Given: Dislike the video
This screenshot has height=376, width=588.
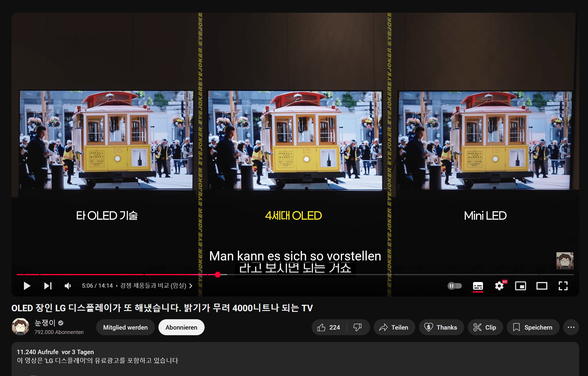Looking at the screenshot, I should coord(358,328).
